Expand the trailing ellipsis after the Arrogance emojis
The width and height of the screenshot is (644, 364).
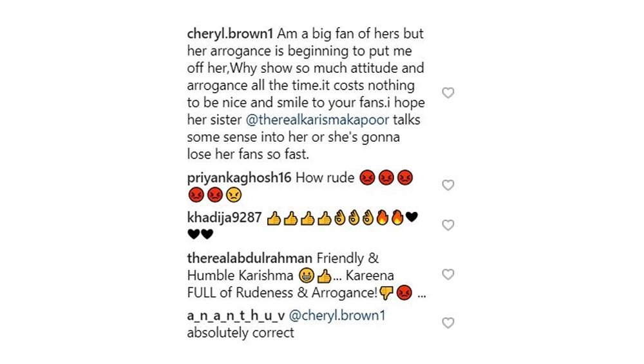[x=421, y=294]
